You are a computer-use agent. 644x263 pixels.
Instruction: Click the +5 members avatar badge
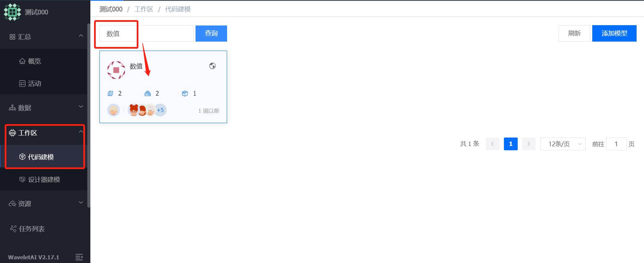[x=160, y=110]
